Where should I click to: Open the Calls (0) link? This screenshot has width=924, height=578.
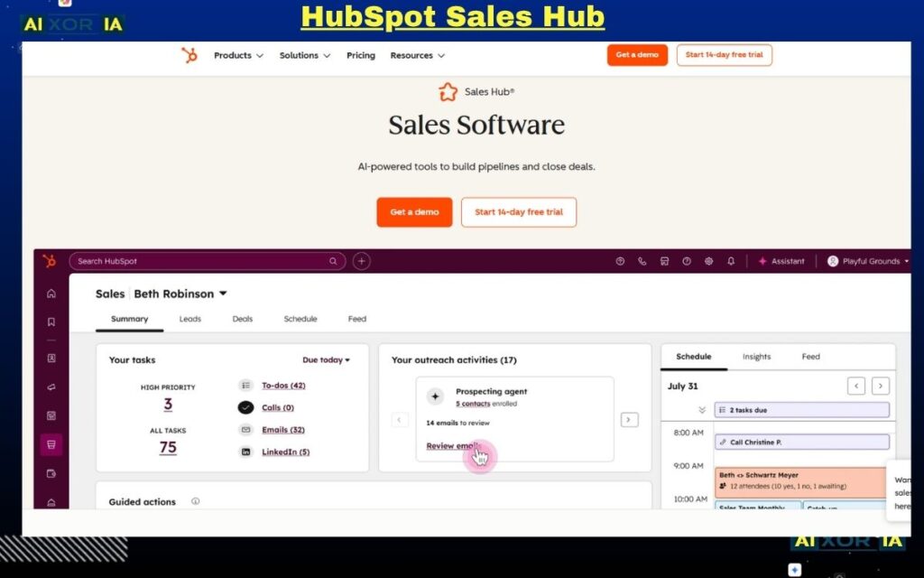pos(278,407)
